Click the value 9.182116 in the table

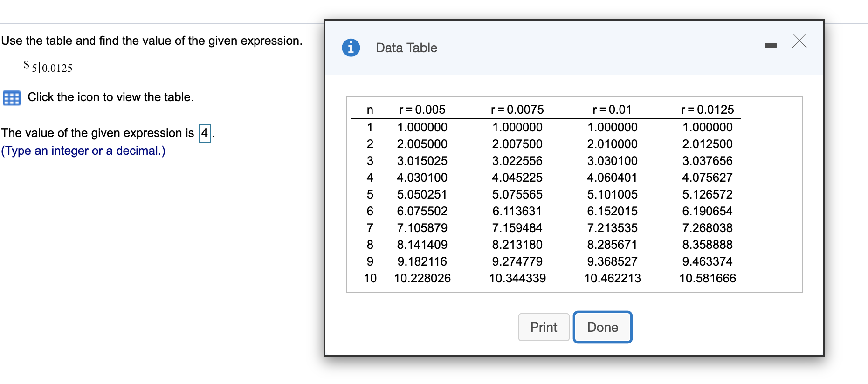[x=422, y=261]
